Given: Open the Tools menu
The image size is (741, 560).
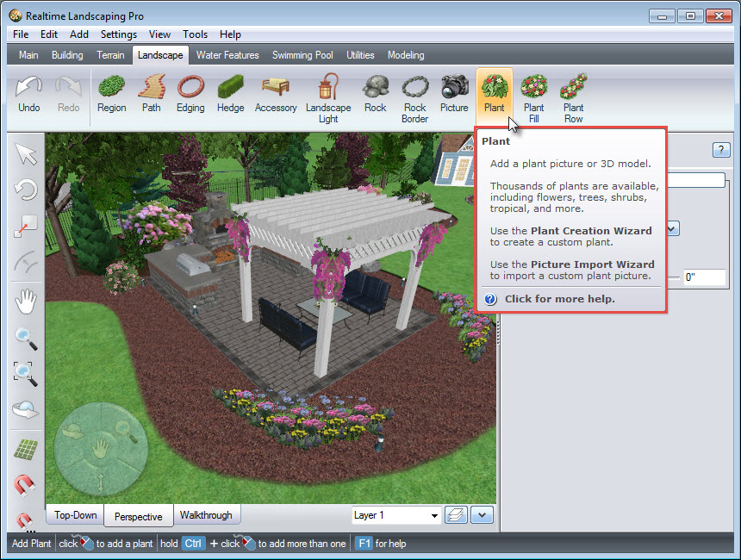Looking at the screenshot, I should pyautogui.click(x=196, y=34).
